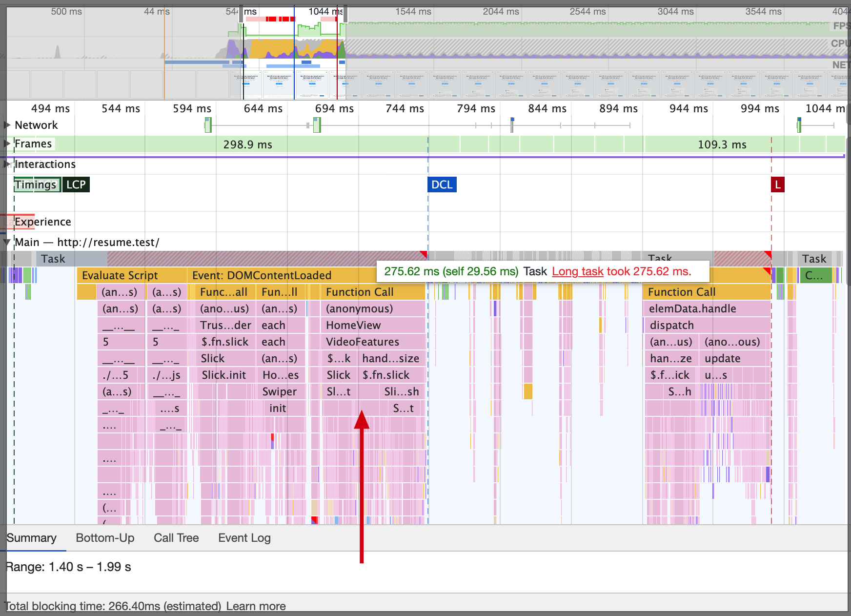
Task: Click the Timings track label
Action: click(36, 185)
